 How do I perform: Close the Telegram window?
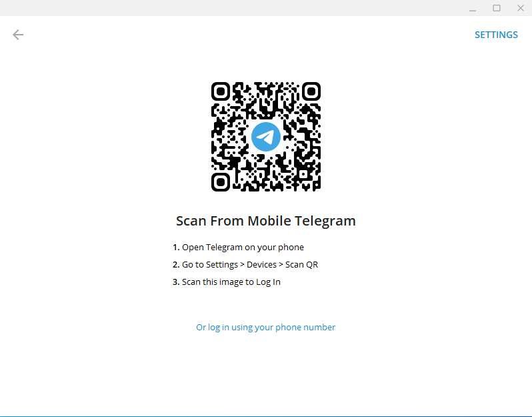click(x=521, y=8)
